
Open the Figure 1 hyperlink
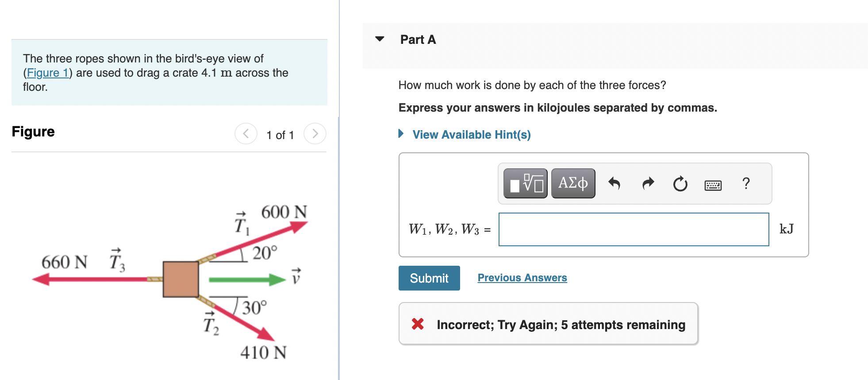(48, 73)
